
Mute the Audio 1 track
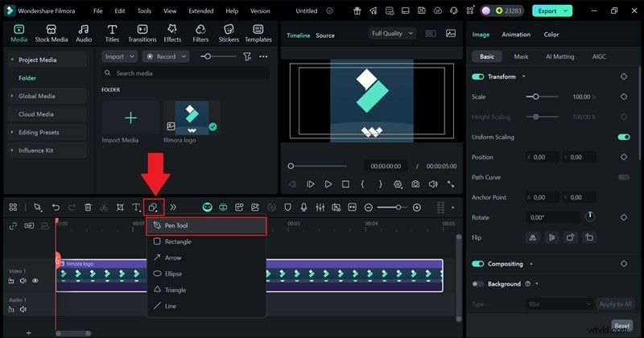tap(23, 309)
